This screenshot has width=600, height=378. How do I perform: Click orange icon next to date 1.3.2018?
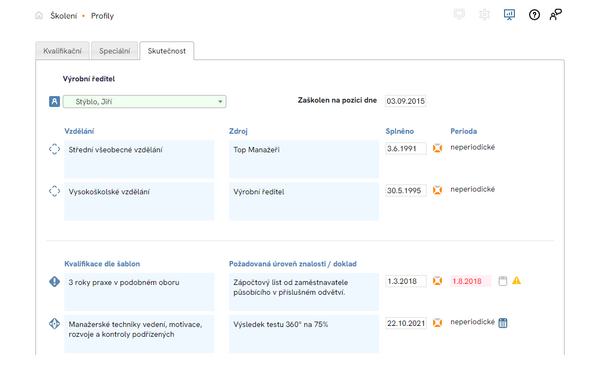coord(437,281)
